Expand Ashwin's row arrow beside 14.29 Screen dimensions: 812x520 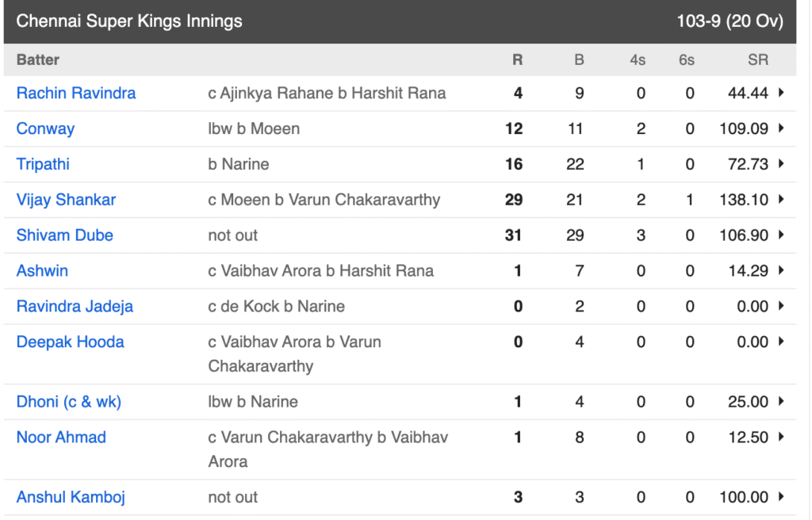pos(781,270)
